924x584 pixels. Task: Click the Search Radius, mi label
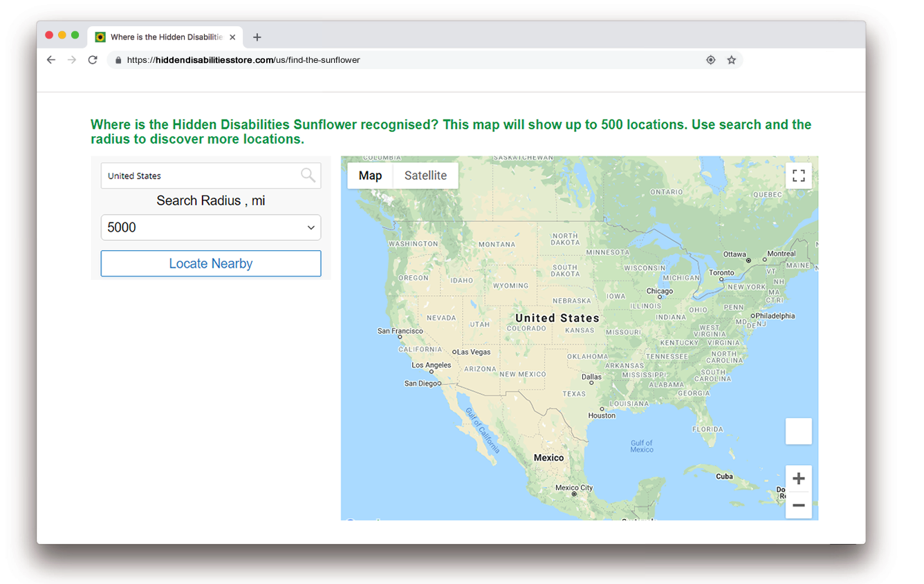[x=211, y=200]
